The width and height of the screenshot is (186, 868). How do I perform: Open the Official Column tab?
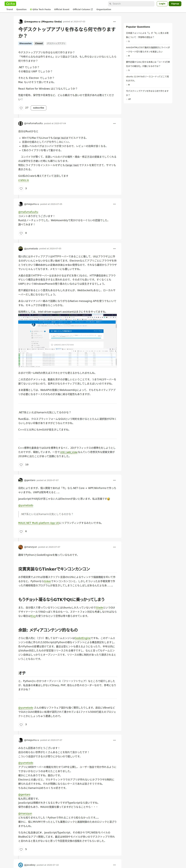point(83,9)
